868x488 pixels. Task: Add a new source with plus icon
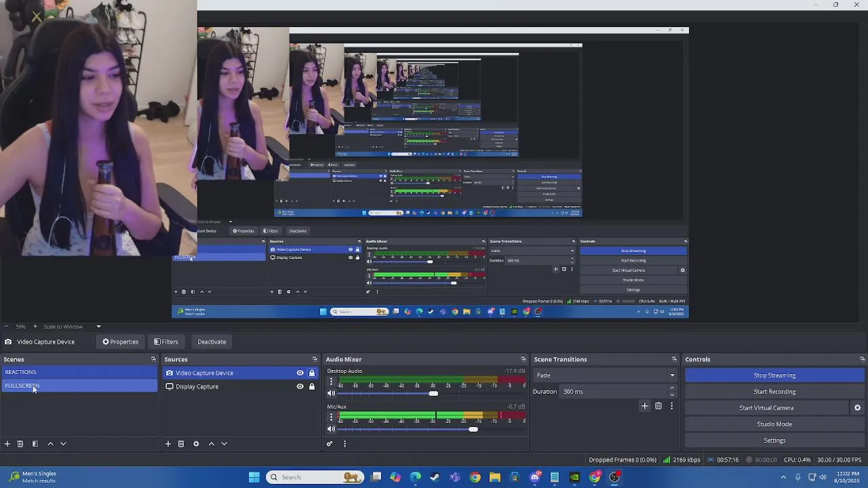point(168,444)
